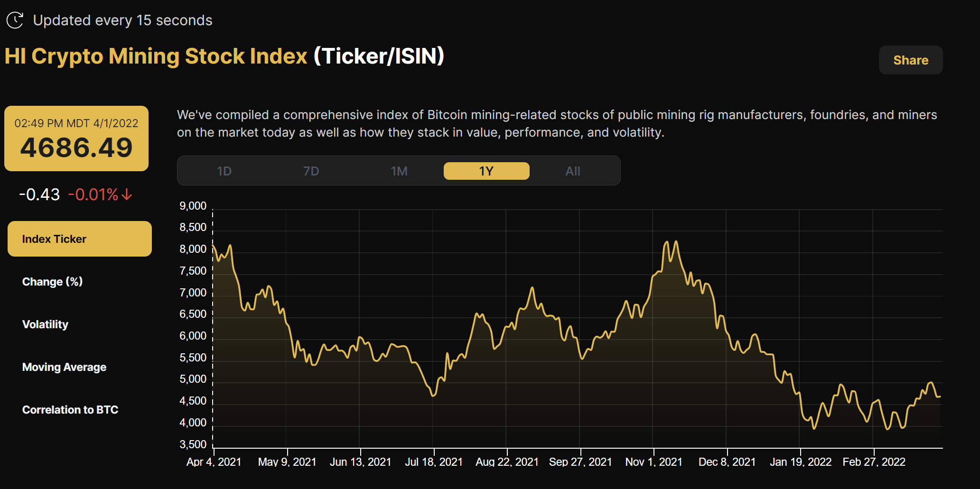Image resolution: width=980 pixels, height=489 pixels.
Task: Select the 1M time range tab
Action: click(x=399, y=171)
